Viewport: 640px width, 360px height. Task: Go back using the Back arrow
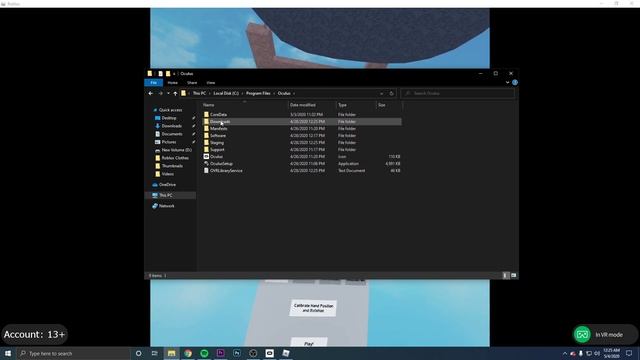coord(151,93)
